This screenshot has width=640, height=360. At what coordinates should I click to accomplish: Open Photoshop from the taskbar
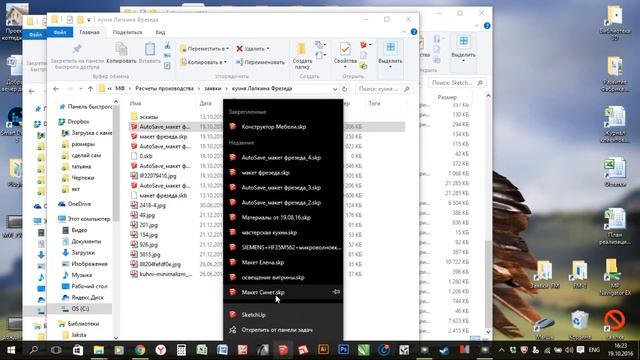tap(343, 350)
